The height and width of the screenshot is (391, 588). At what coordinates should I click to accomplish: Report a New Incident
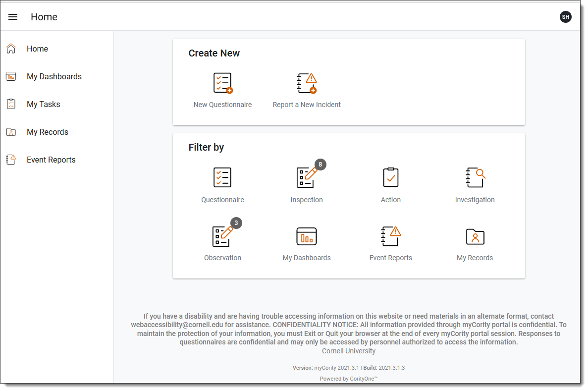click(x=307, y=83)
